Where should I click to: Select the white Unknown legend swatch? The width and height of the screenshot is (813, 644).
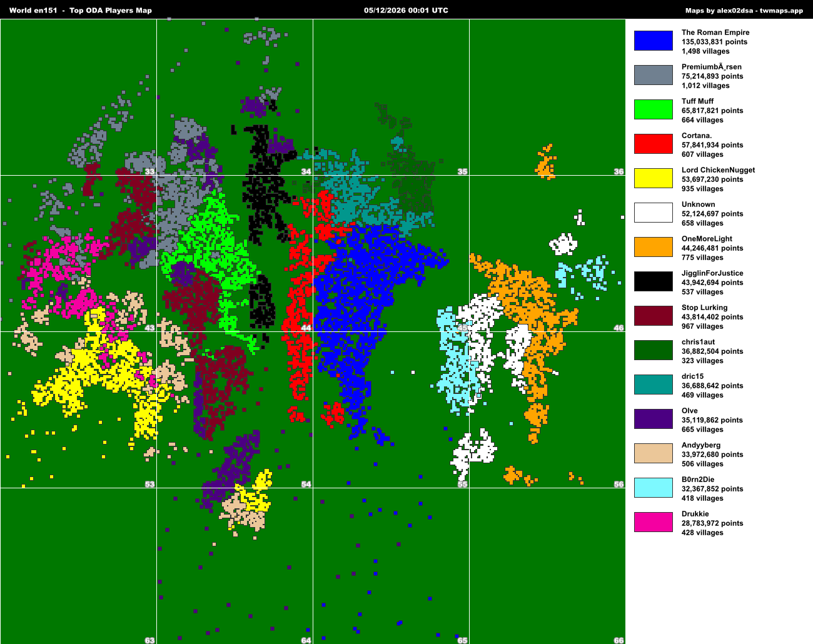coord(654,213)
